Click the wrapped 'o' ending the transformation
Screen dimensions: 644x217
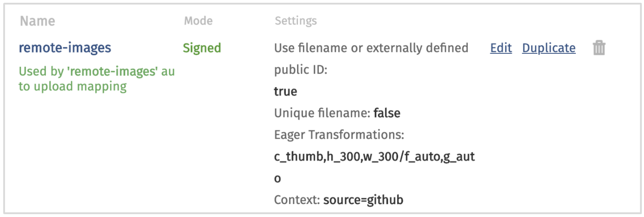pyautogui.click(x=277, y=179)
